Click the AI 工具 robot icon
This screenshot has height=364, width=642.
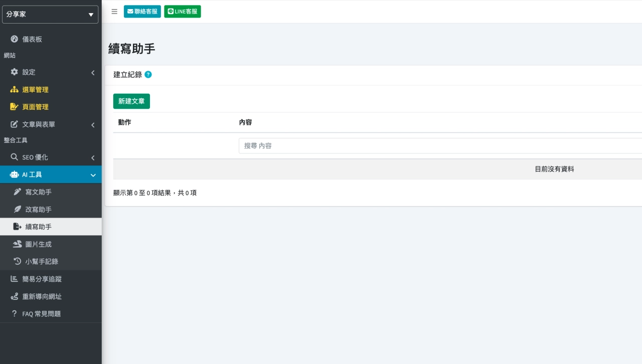(x=15, y=174)
